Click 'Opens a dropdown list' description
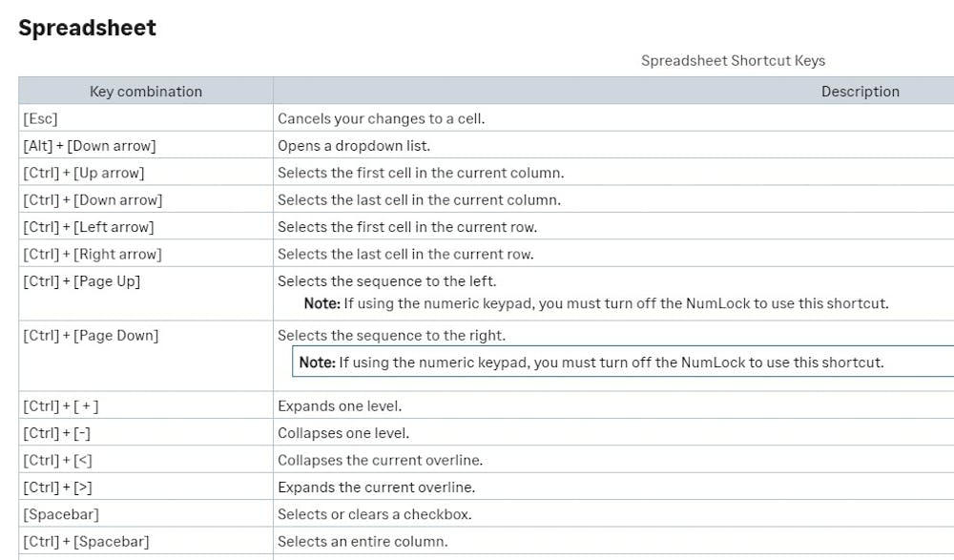The image size is (954, 560). click(354, 146)
